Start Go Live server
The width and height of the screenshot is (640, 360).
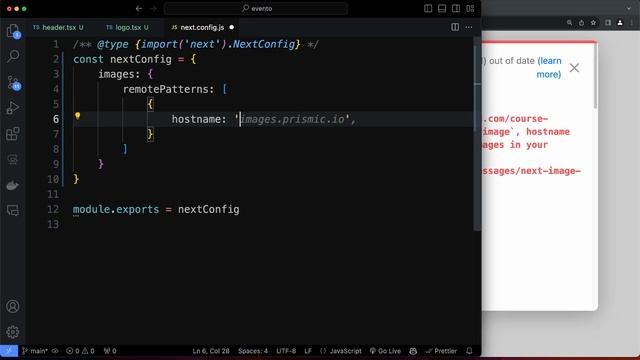tap(385, 351)
